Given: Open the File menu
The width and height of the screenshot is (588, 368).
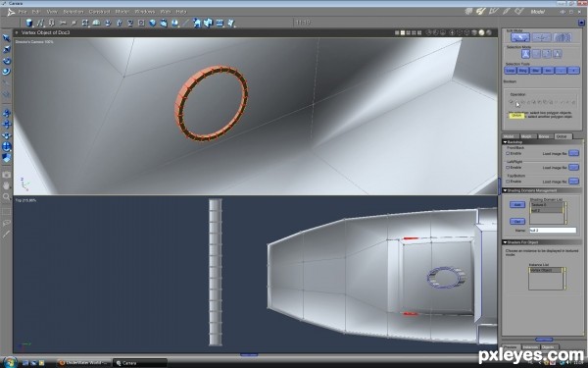Looking at the screenshot, I should coord(23,12).
